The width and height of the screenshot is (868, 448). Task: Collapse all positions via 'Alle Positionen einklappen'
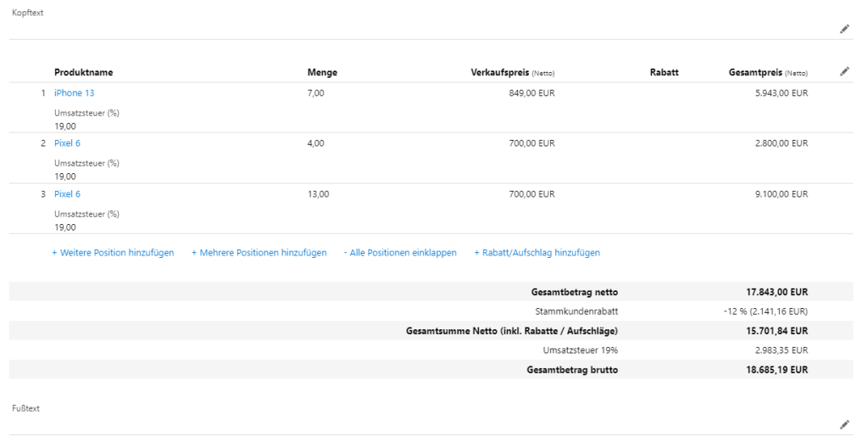[x=400, y=253]
